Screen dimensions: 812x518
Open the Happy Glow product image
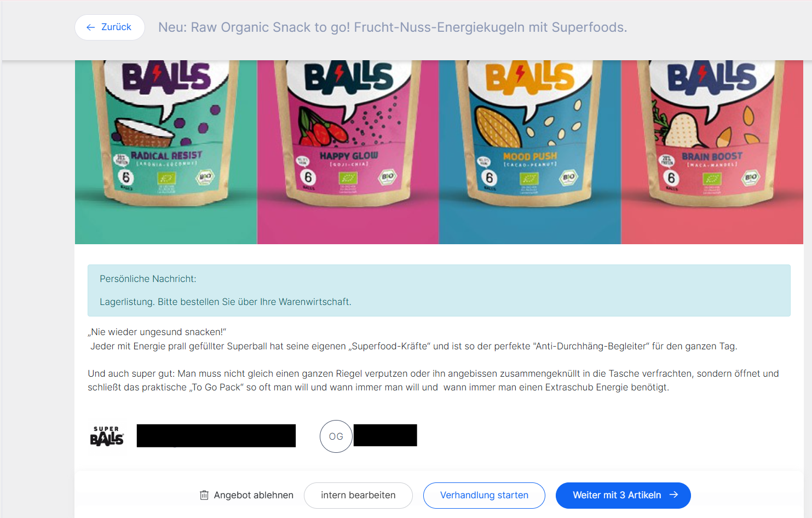(348, 152)
